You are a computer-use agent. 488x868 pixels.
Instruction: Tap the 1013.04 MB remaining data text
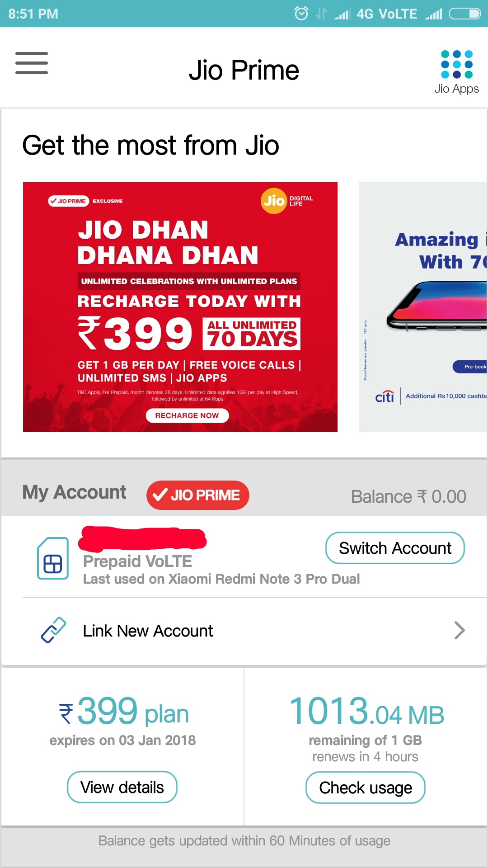[366, 712]
